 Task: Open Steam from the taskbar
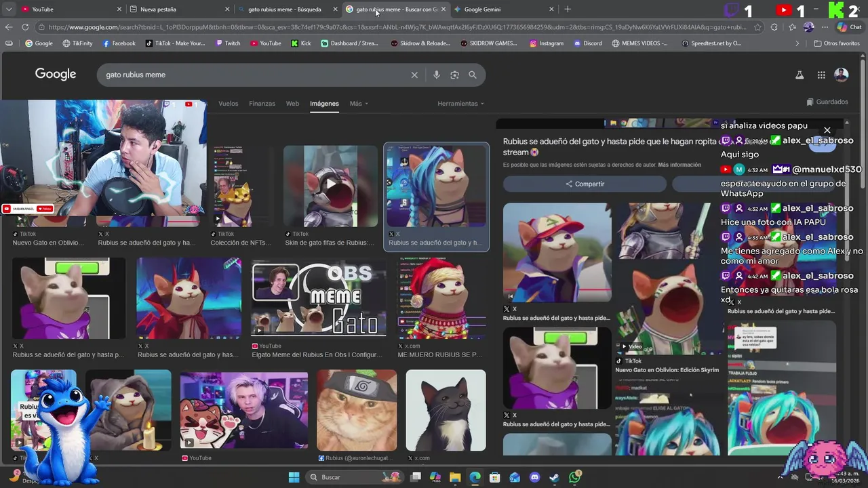pyautogui.click(x=555, y=477)
